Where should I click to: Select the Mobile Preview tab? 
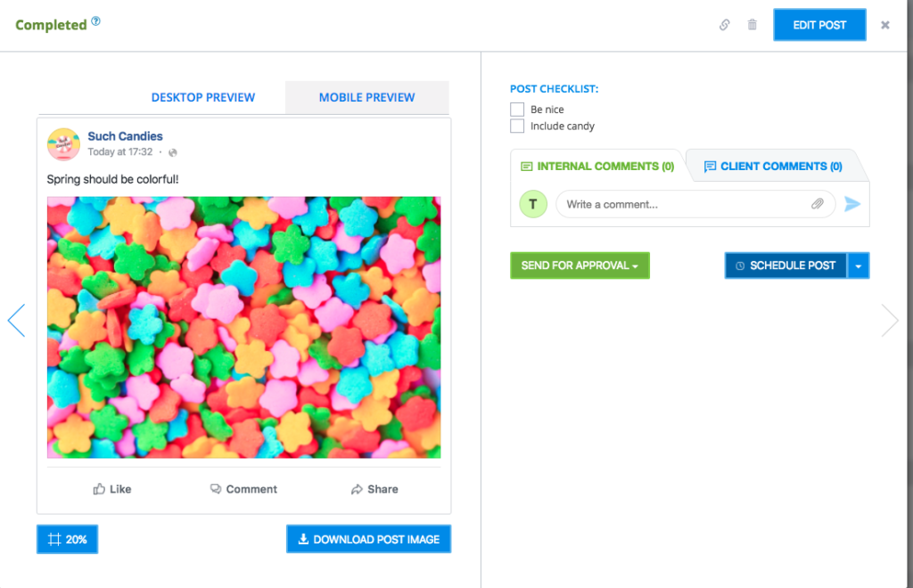[366, 97]
